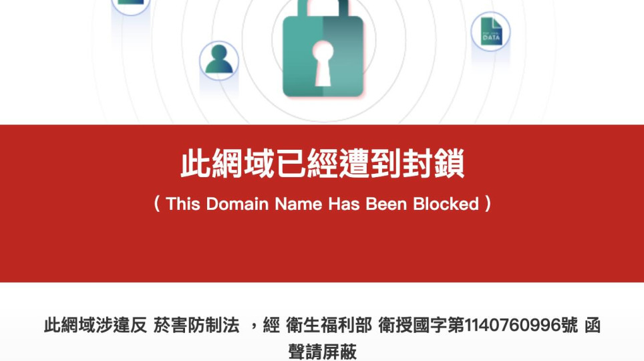Click the text 菸害防制法
Viewport: 644px width, 361px height.
click(196, 325)
